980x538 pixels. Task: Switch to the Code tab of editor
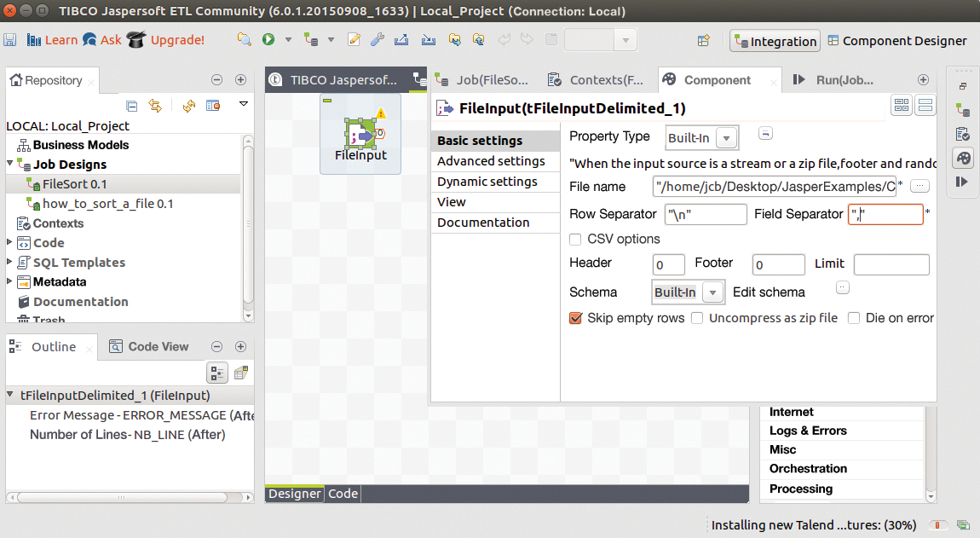343,494
